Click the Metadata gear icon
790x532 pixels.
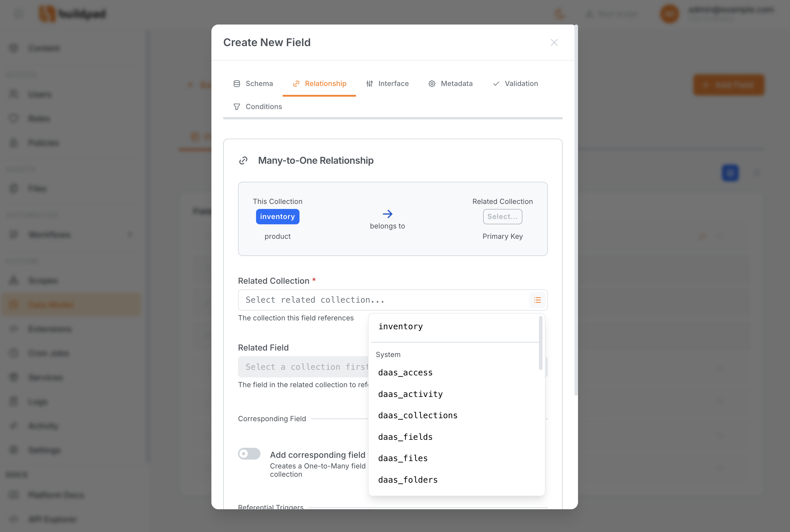(432, 83)
